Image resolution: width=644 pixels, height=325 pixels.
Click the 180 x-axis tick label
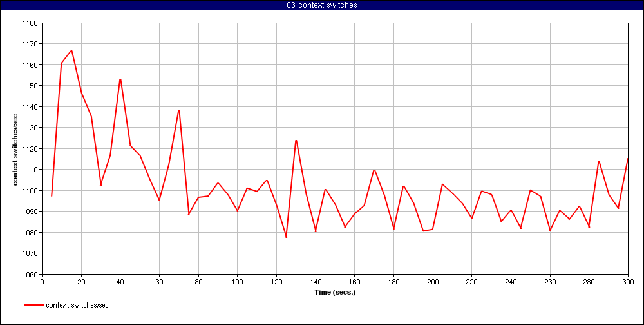(393, 282)
